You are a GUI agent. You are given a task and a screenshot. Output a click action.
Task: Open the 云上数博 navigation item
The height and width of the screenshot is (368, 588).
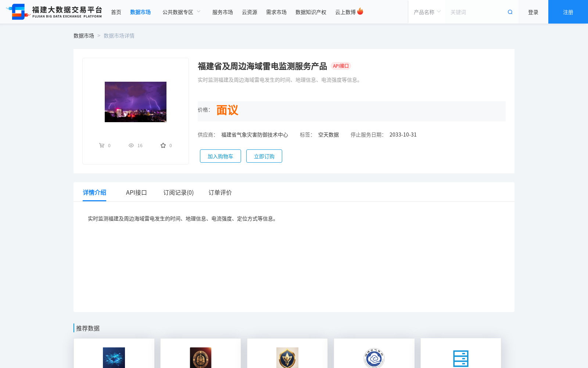pos(345,12)
